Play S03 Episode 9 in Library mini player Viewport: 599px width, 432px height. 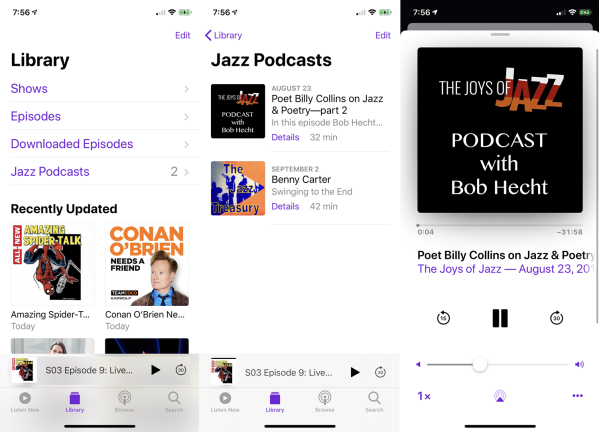(155, 370)
